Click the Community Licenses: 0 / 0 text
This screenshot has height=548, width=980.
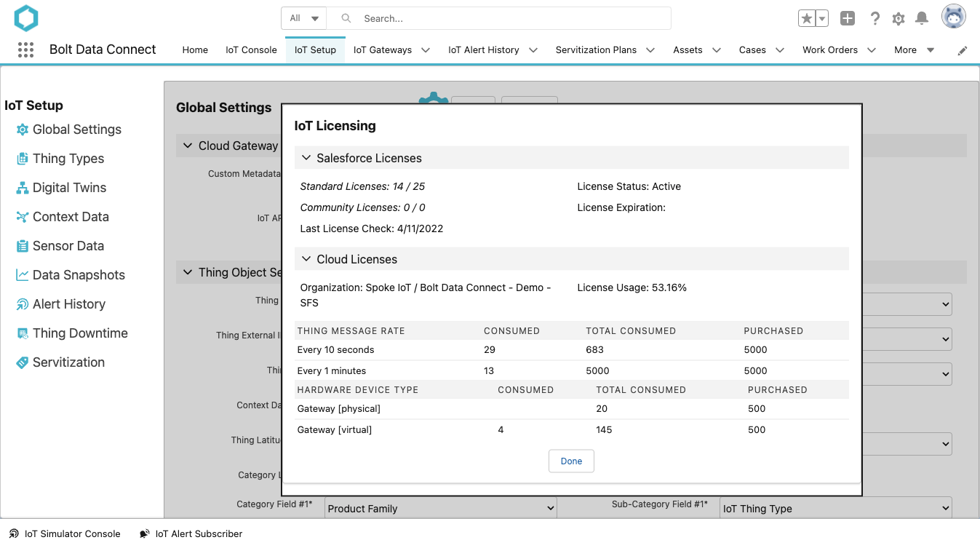[x=362, y=207]
